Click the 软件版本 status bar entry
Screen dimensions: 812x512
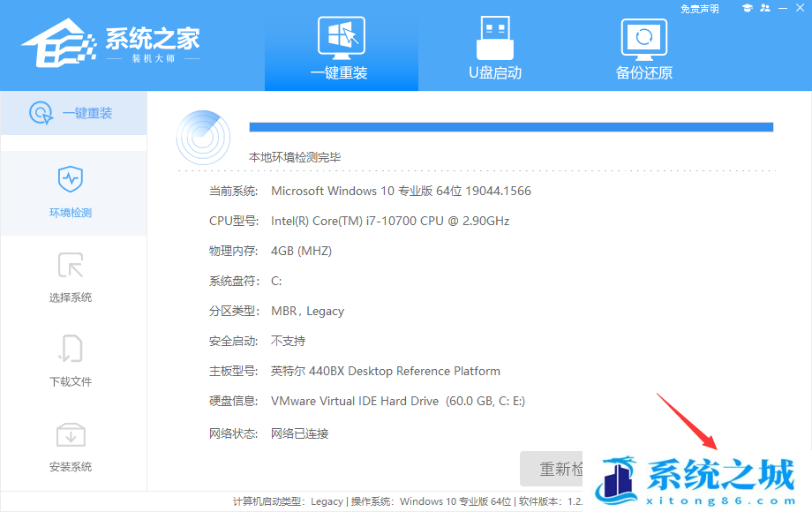click(x=551, y=501)
